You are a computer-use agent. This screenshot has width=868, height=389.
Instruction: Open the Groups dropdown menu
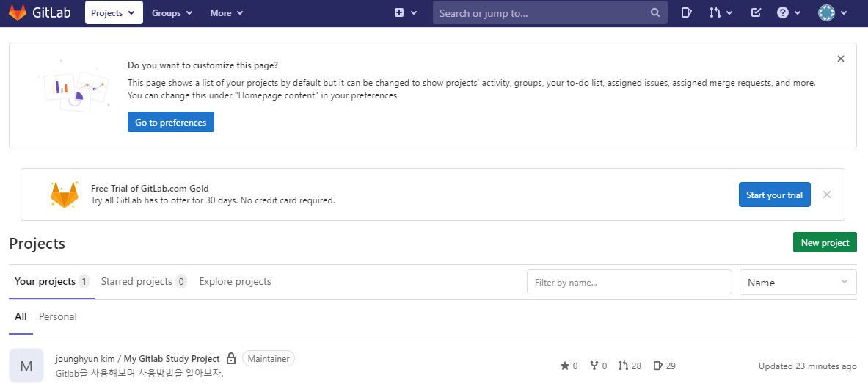point(172,12)
